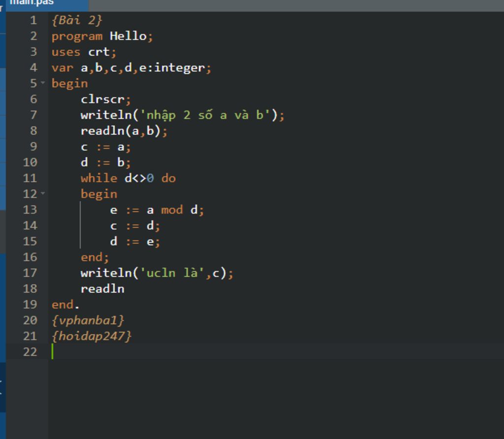
Task: Click the writeln 'ucln là' line
Action: click(x=157, y=273)
